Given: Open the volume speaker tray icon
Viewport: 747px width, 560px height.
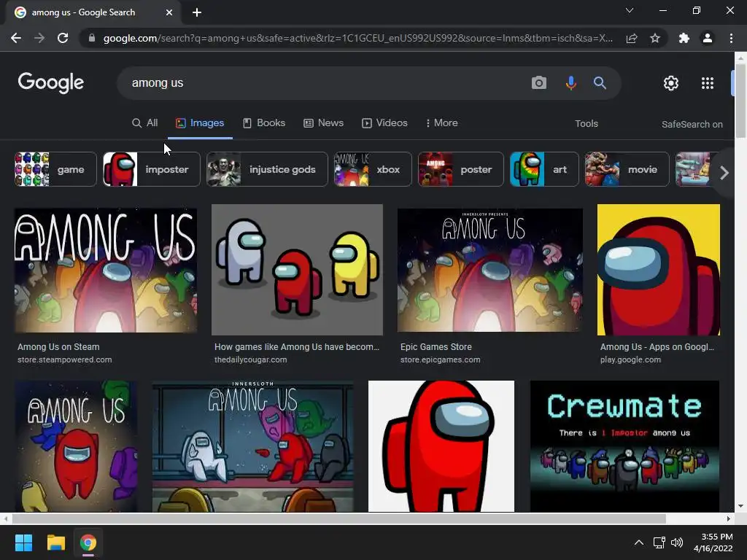Looking at the screenshot, I should (x=676, y=542).
